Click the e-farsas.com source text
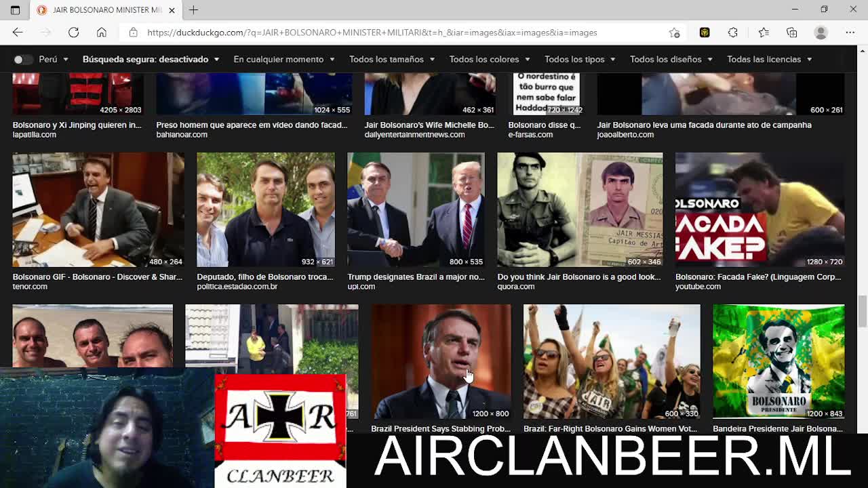Image resolution: width=868 pixels, height=488 pixels. click(530, 134)
